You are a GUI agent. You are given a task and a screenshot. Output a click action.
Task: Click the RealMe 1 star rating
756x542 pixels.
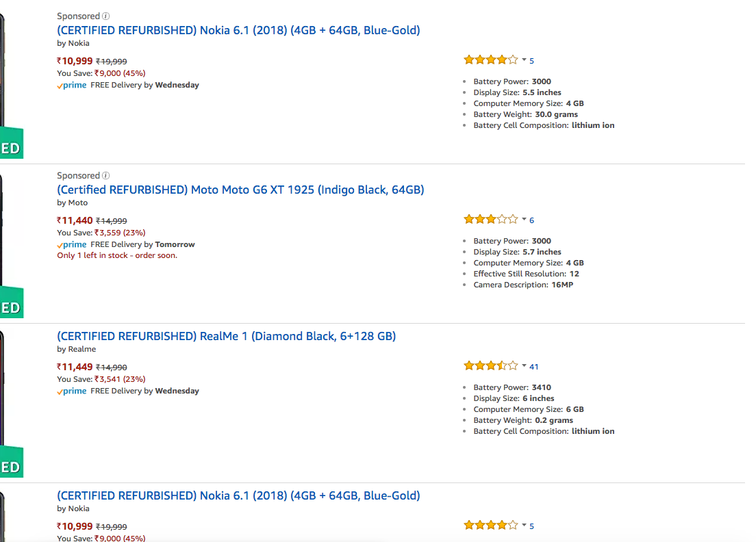(490, 366)
